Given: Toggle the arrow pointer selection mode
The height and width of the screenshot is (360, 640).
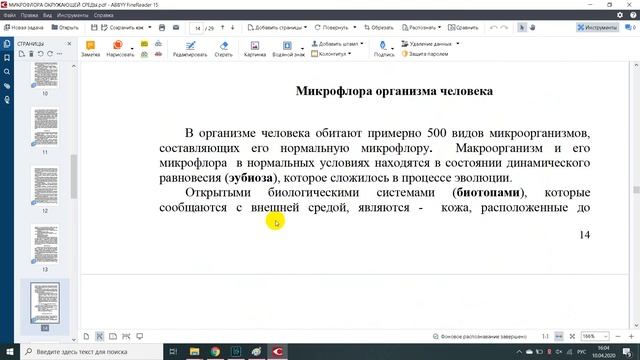Looking at the screenshot, I should pyautogui.click(x=522, y=27).
